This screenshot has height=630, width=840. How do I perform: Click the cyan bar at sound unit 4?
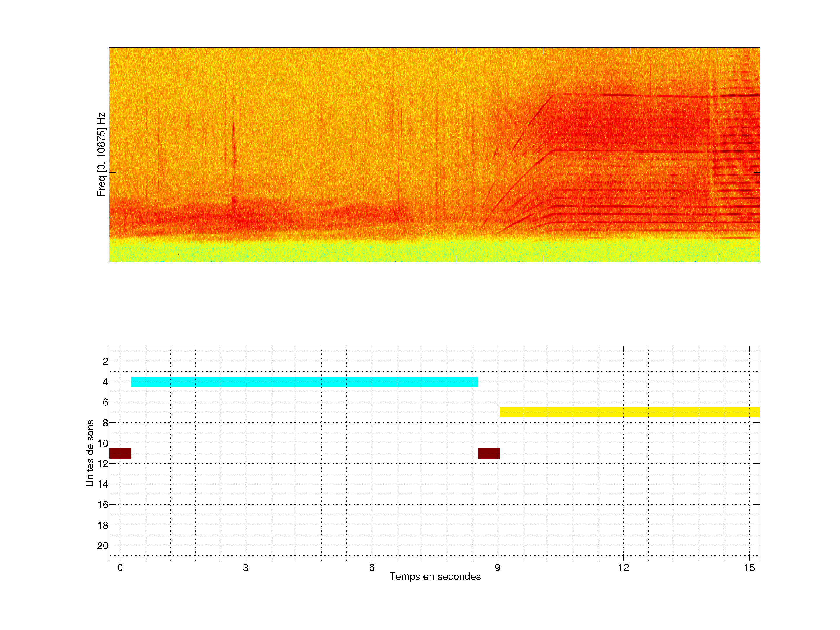click(304, 381)
